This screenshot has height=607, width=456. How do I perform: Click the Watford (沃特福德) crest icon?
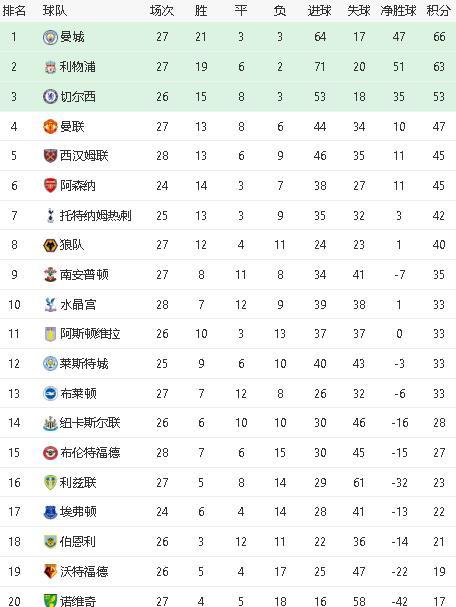coord(50,571)
